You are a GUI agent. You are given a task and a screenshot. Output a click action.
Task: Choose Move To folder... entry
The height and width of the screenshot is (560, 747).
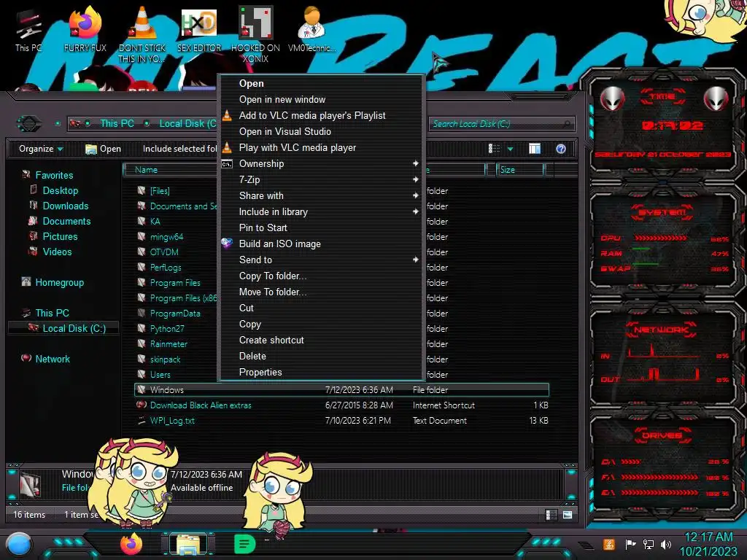tap(320, 292)
